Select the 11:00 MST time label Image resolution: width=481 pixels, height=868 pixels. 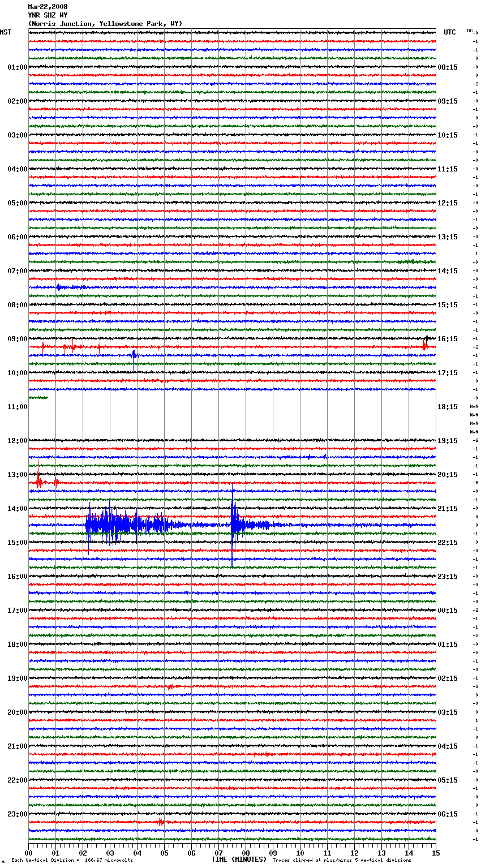pos(18,407)
